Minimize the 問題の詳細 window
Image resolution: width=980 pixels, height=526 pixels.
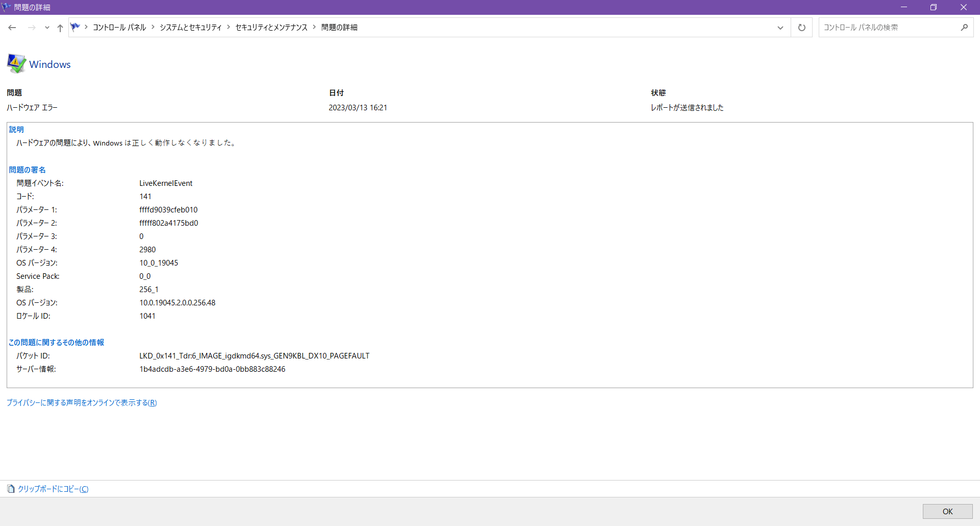(904, 7)
